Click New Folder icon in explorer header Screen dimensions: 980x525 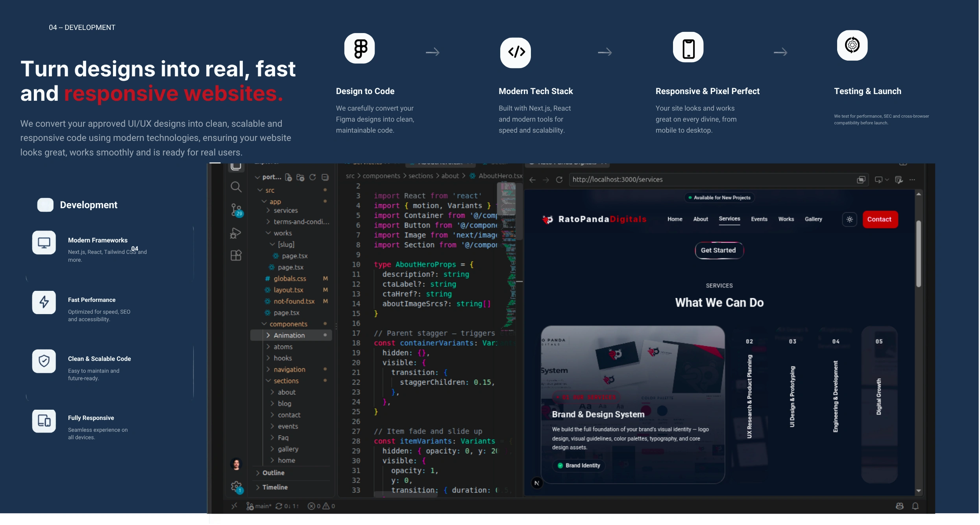(x=300, y=177)
